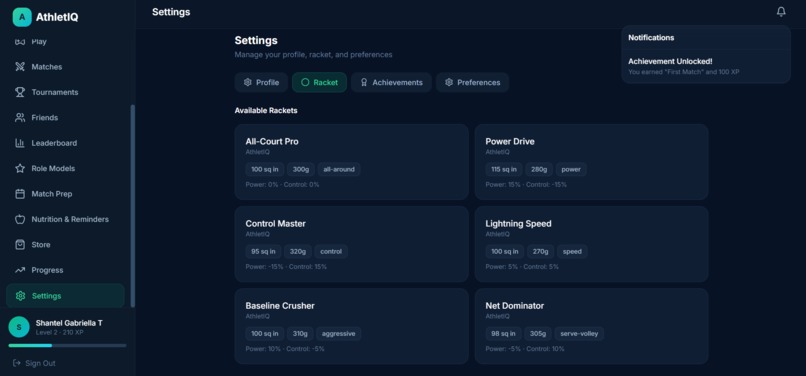The image size is (806, 376).
Task: Click the Sign Out arrow icon
Action: 16,363
